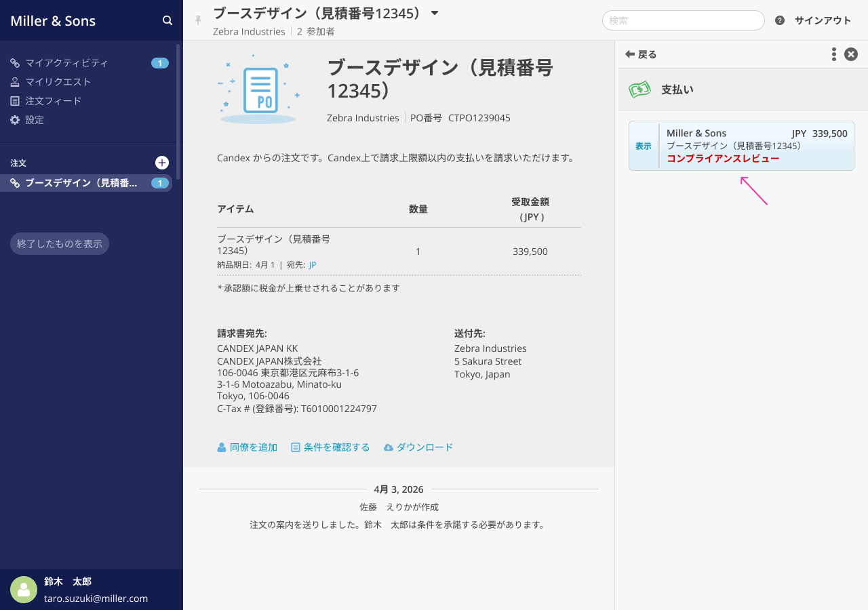The image size is (868, 610).
Task: Close the payment panel with X icon
Action: coord(851,54)
